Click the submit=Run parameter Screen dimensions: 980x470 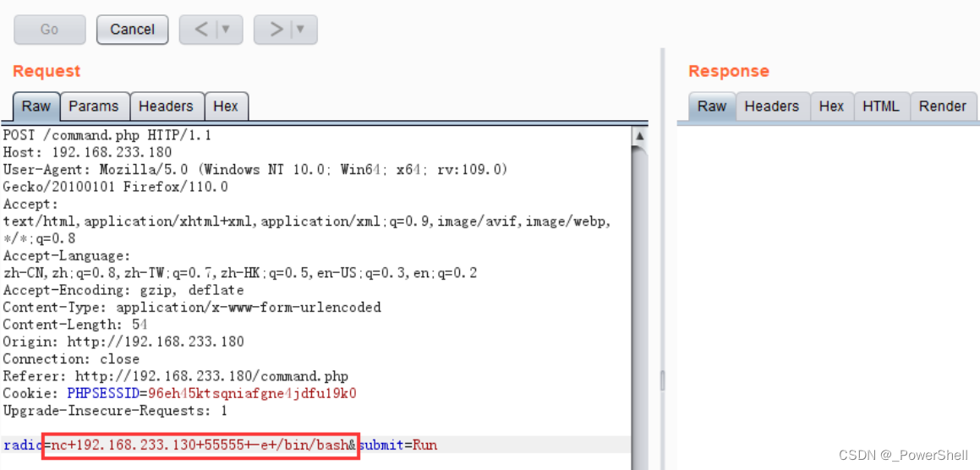pyautogui.click(x=397, y=445)
